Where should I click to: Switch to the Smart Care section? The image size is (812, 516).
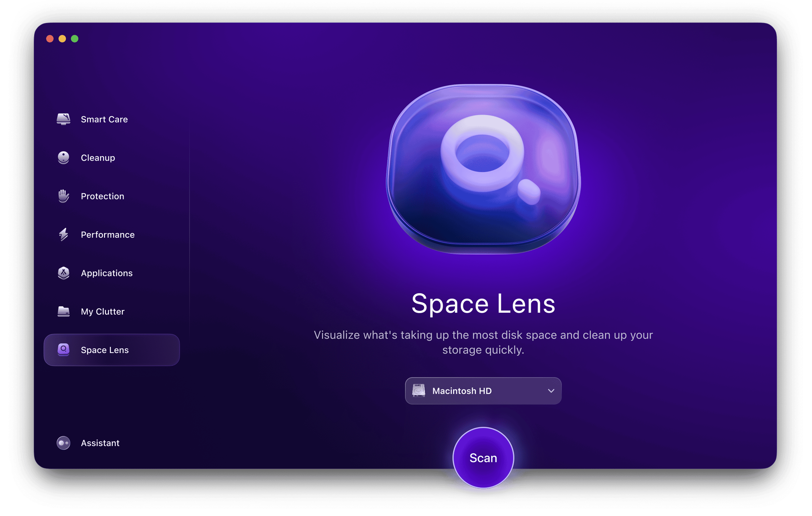coord(104,119)
